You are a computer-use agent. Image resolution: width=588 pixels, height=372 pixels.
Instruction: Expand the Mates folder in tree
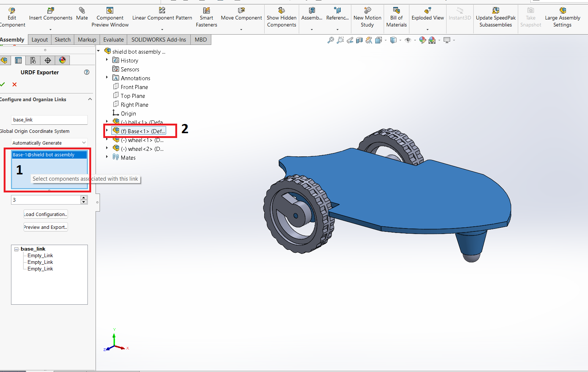point(107,157)
